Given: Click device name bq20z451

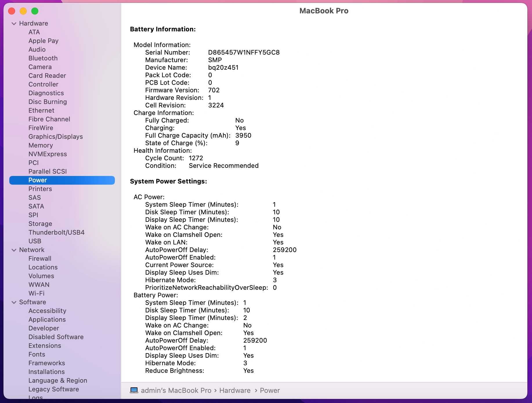Looking at the screenshot, I should (x=223, y=68).
